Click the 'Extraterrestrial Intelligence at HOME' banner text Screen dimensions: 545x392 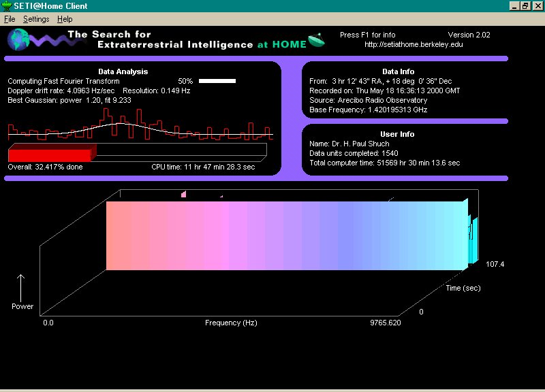(202, 44)
